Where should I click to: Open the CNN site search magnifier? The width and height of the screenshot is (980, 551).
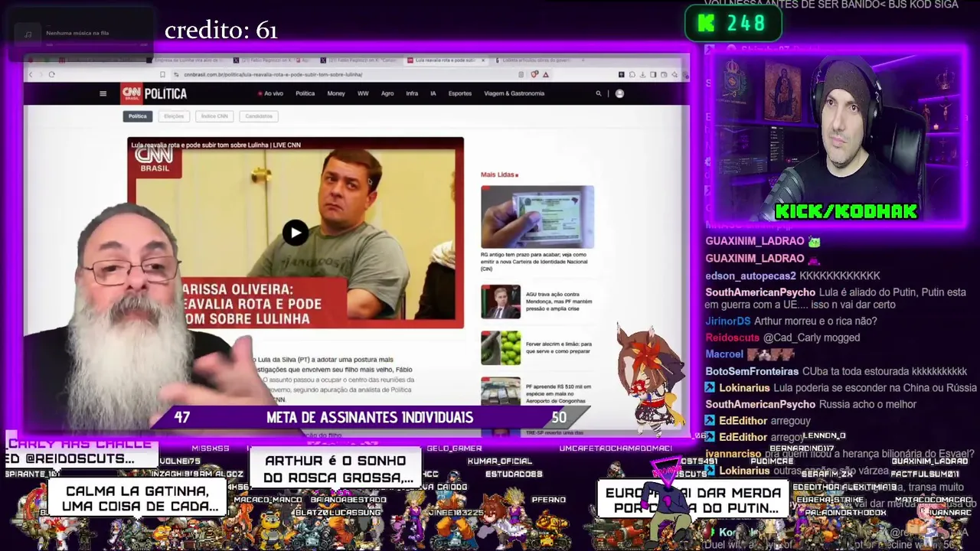pos(599,93)
